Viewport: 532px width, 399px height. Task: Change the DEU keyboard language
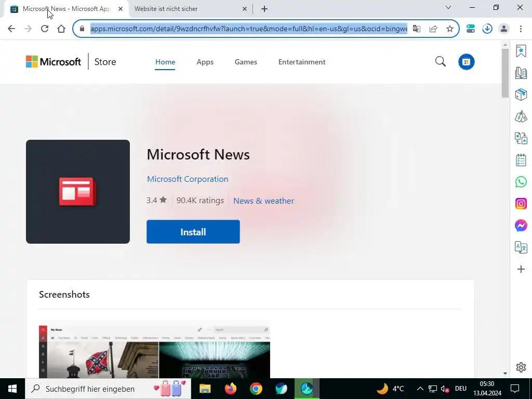tap(461, 389)
